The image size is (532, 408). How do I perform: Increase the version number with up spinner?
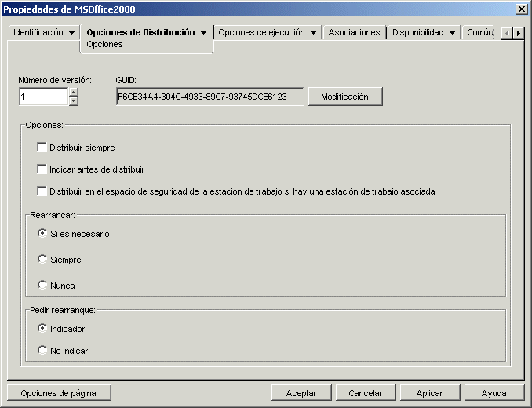click(73, 92)
